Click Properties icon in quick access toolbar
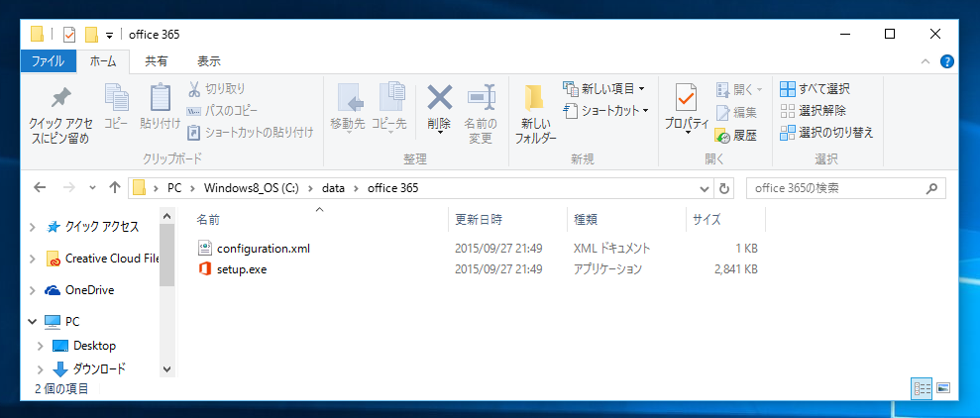The height and width of the screenshot is (418, 980). click(68, 35)
